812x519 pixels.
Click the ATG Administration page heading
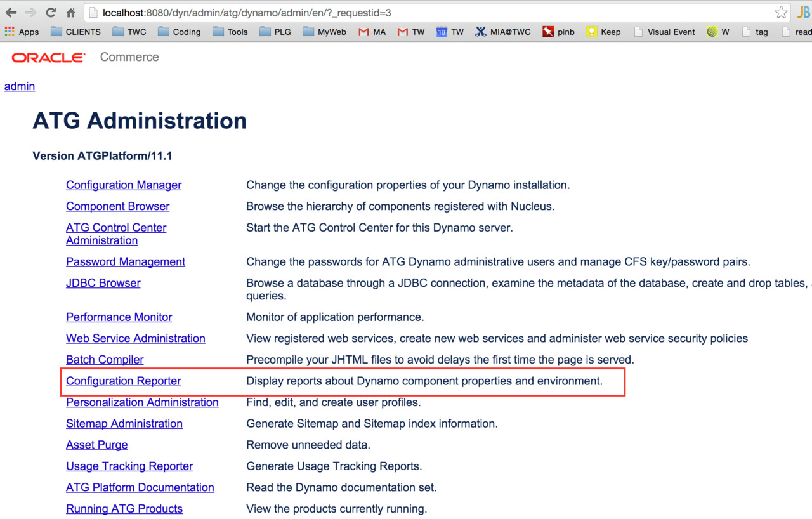pos(140,121)
